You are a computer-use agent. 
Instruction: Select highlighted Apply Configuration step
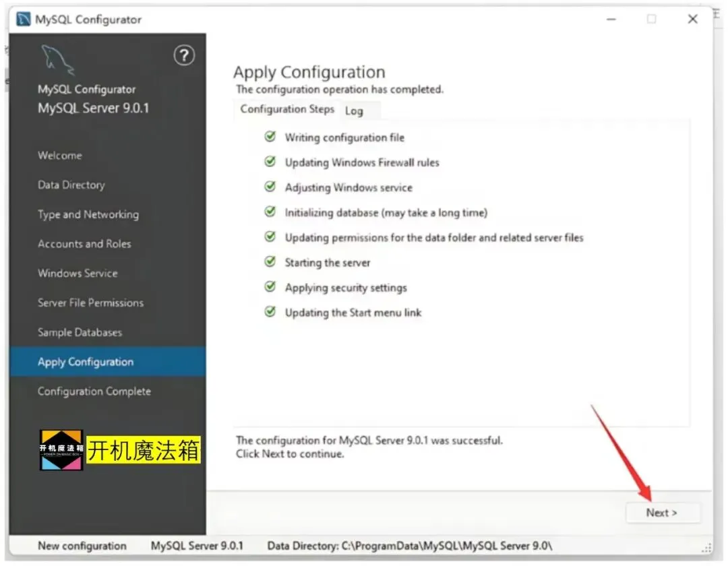(x=107, y=362)
